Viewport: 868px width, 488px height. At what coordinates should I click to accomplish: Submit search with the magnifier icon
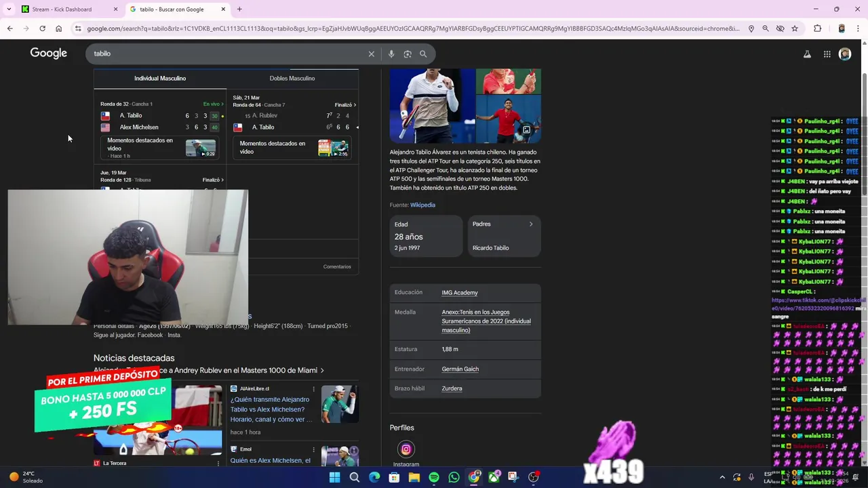point(423,54)
